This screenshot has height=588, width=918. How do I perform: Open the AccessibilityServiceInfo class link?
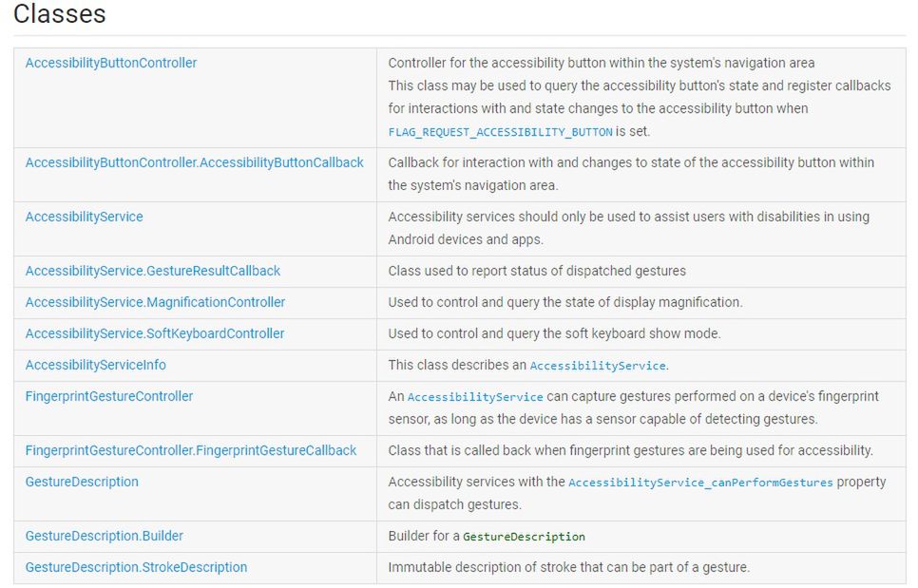[x=96, y=365]
